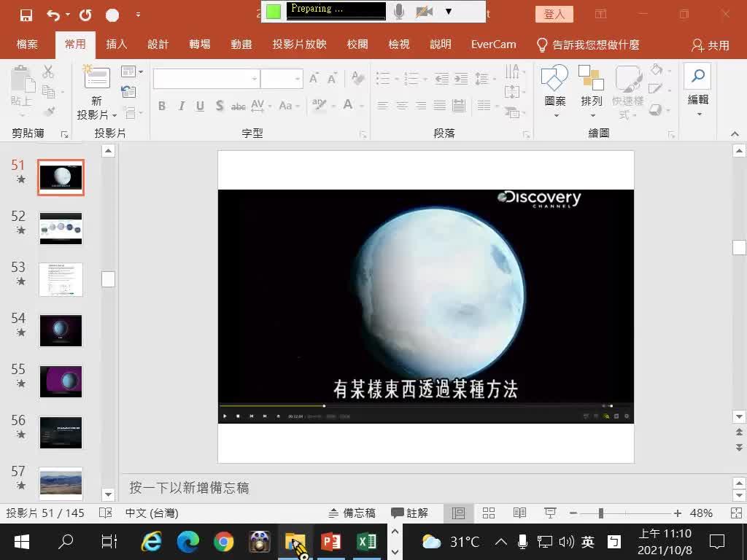Toggle Bold formatting

point(162,106)
